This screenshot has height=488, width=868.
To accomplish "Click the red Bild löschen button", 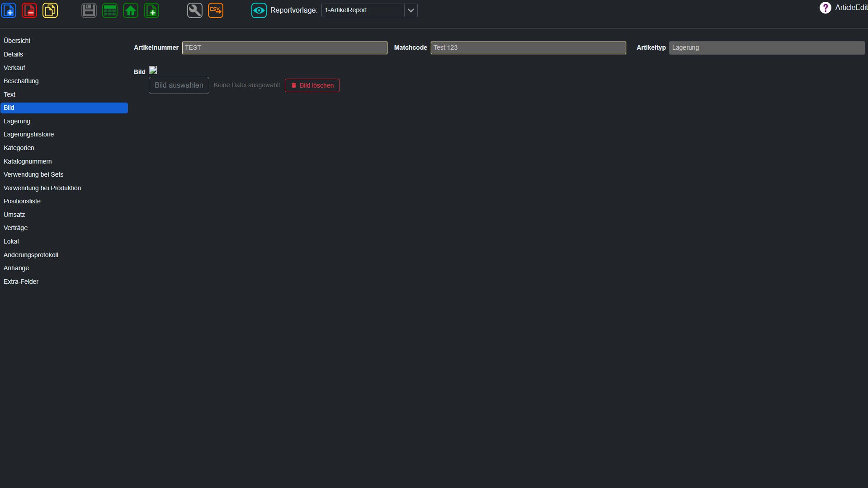I will click(x=312, y=85).
